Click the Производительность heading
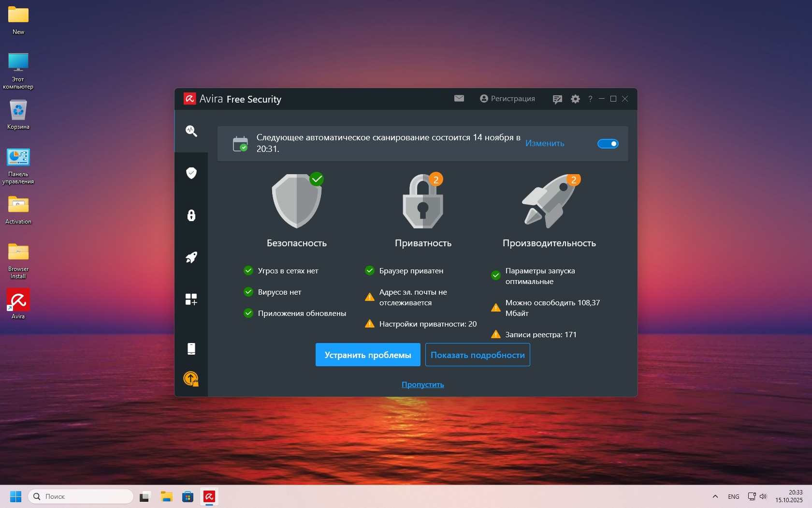Viewport: 812px width, 508px height. point(550,243)
